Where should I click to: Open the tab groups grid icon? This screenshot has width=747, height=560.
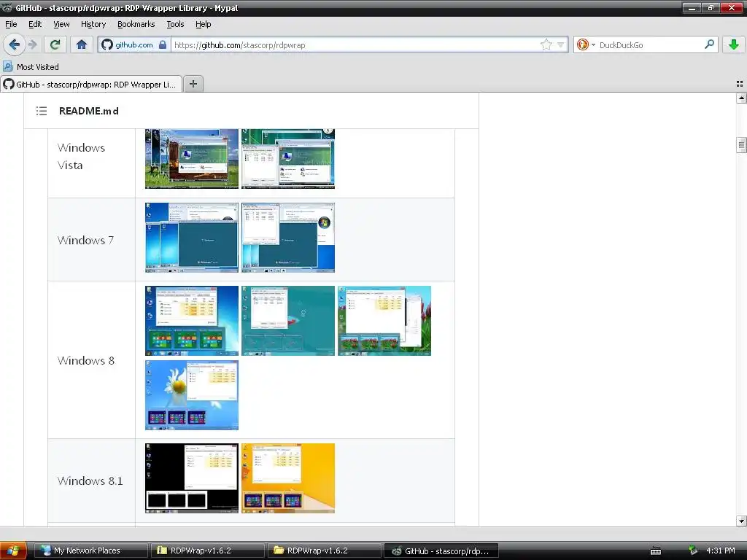pyautogui.click(x=740, y=84)
